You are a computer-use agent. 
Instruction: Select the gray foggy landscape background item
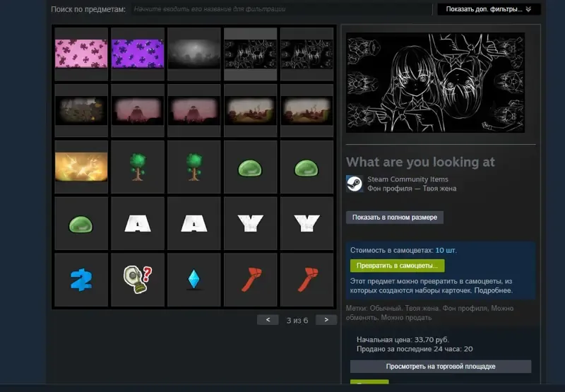(x=194, y=54)
